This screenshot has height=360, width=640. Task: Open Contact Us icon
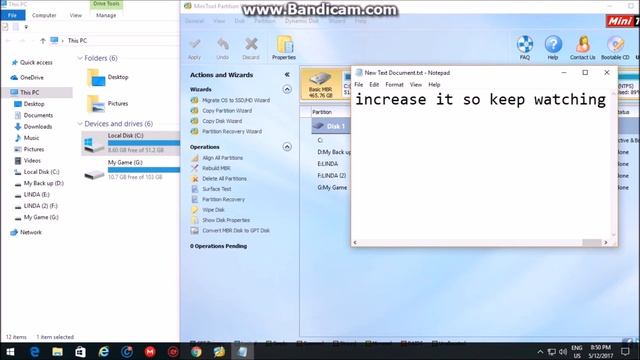[x=582, y=48]
